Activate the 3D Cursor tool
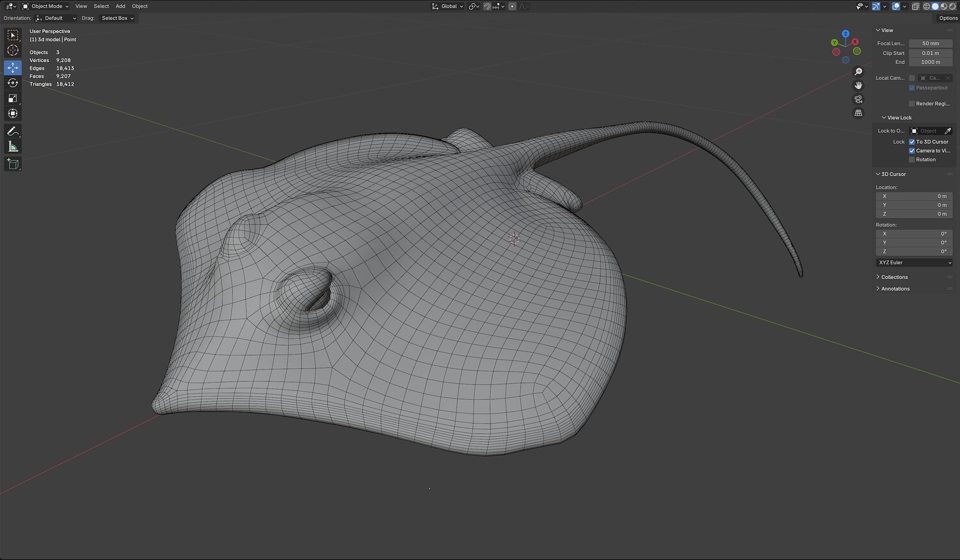960x560 pixels. 13,51
